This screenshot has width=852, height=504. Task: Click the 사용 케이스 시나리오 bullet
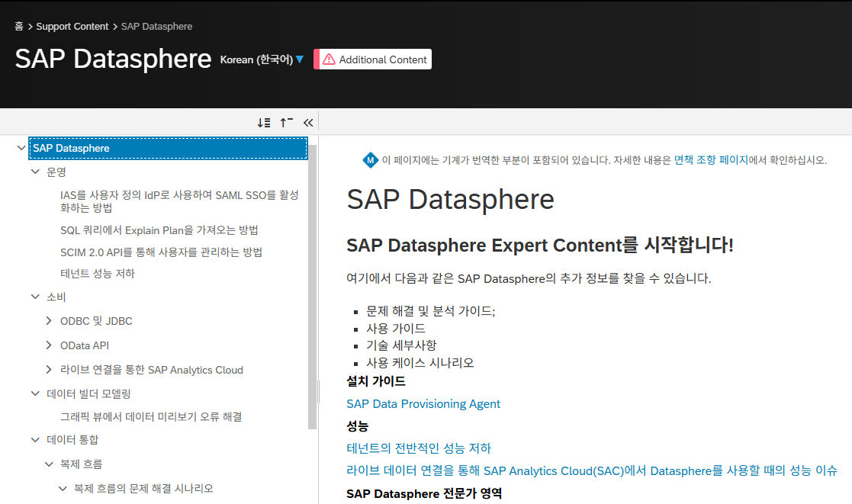pos(420,362)
